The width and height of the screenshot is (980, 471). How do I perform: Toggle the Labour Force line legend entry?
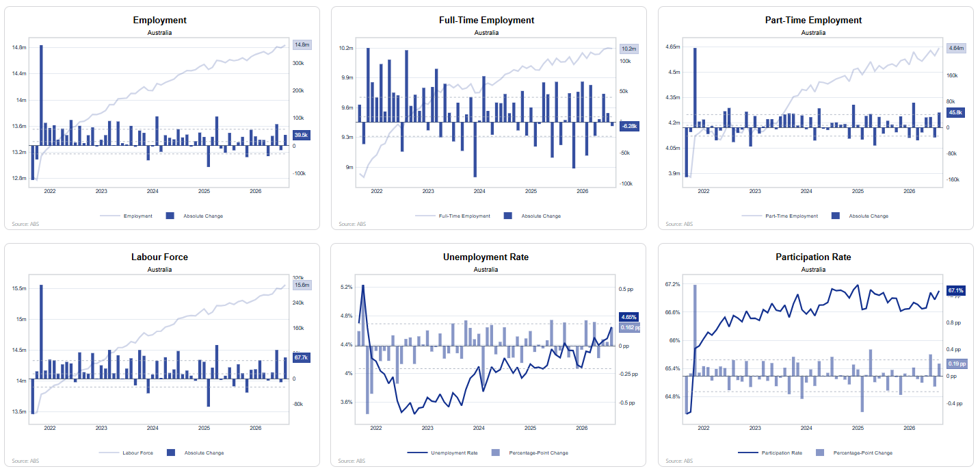126,453
